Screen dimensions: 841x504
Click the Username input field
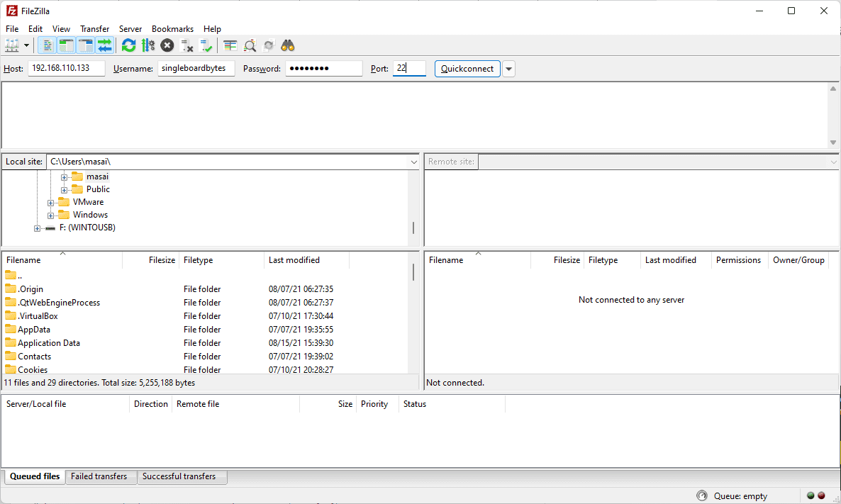point(196,68)
